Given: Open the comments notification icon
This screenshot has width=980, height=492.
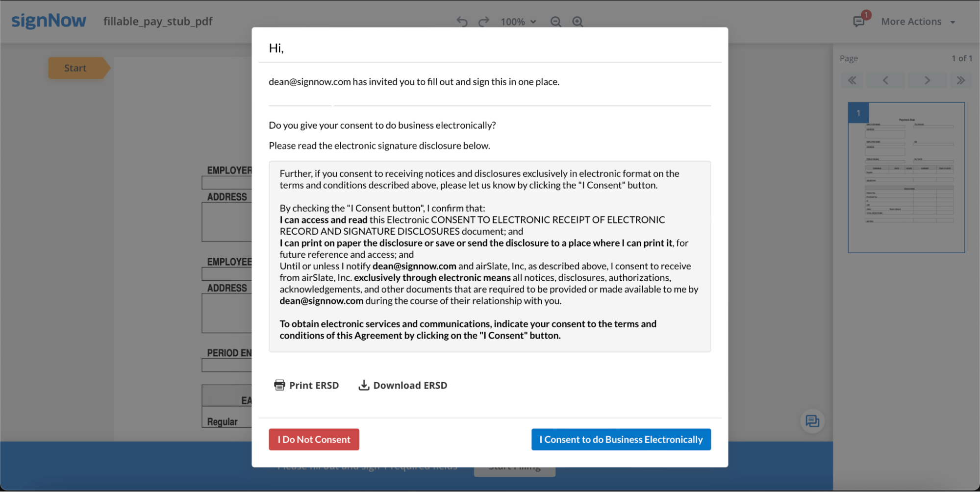Looking at the screenshot, I should click(859, 22).
